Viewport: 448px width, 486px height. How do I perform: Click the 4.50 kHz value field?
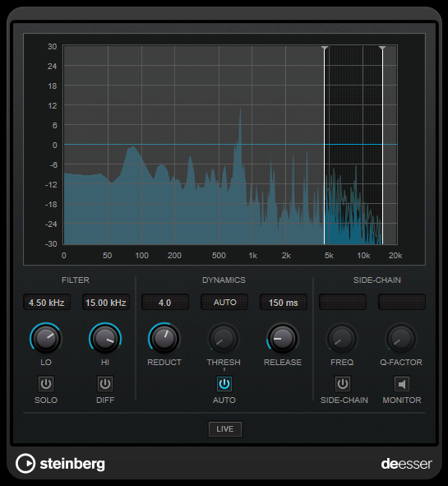47,302
